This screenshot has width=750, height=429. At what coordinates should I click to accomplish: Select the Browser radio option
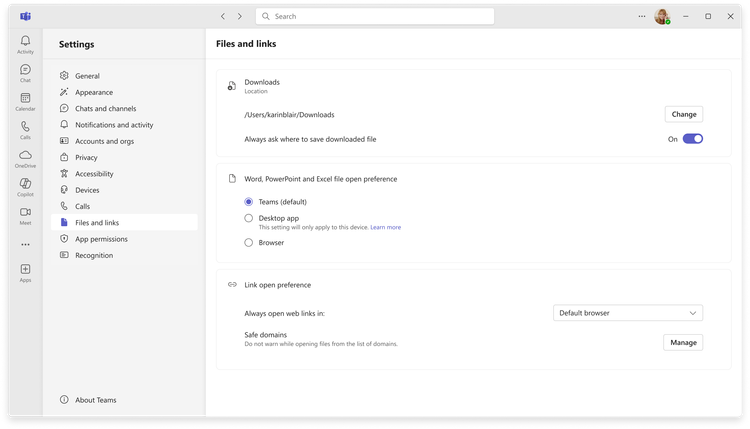click(249, 242)
